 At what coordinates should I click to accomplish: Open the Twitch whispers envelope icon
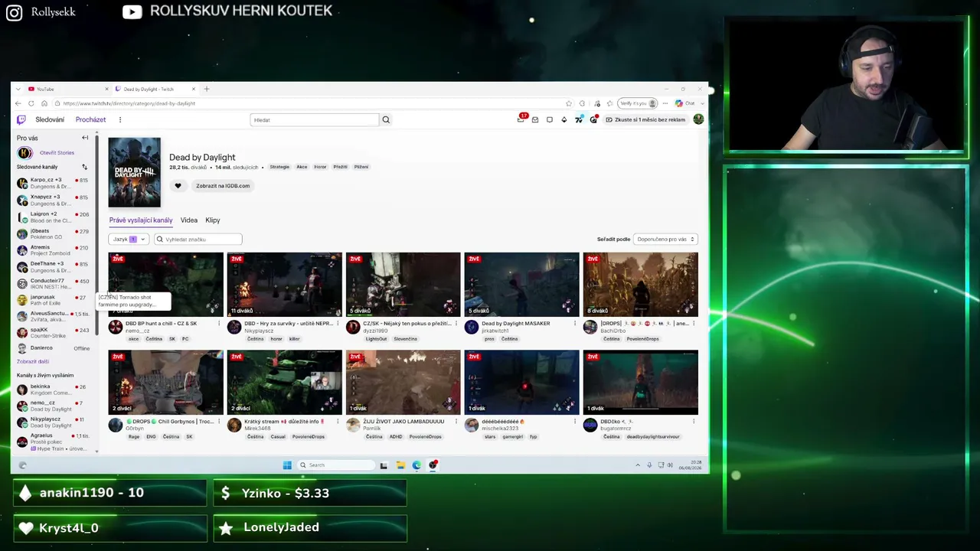coord(535,119)
